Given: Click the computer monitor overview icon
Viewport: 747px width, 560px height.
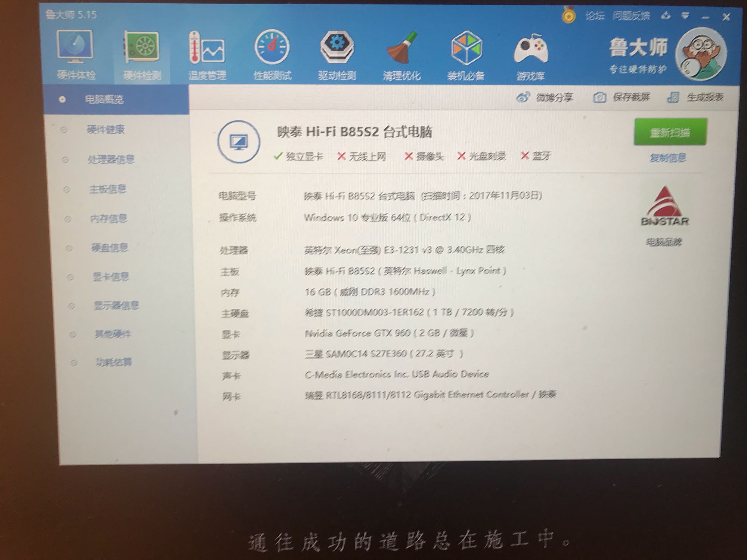Looking at the screenshot, I should pyautogui.click(x=239, y=142).
